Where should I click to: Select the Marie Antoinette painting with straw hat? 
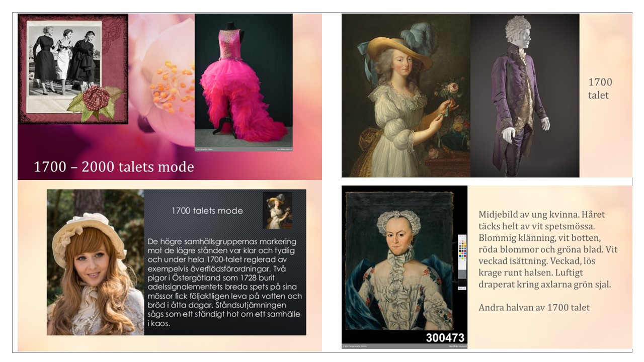tap(406, 96)
